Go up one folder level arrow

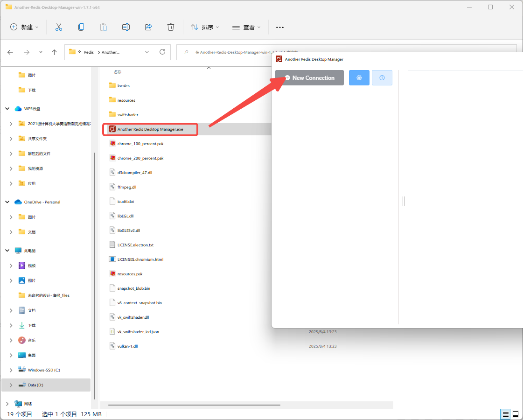pyautogui.click(x=55, y=52)
